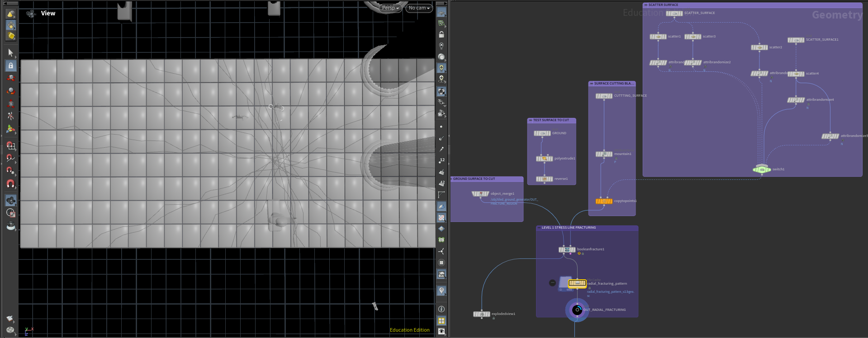Image resolution: width=868 pixels, height=338 pixels.
Task: Select the attribrandomize2 node
Action: coord(693,63)
